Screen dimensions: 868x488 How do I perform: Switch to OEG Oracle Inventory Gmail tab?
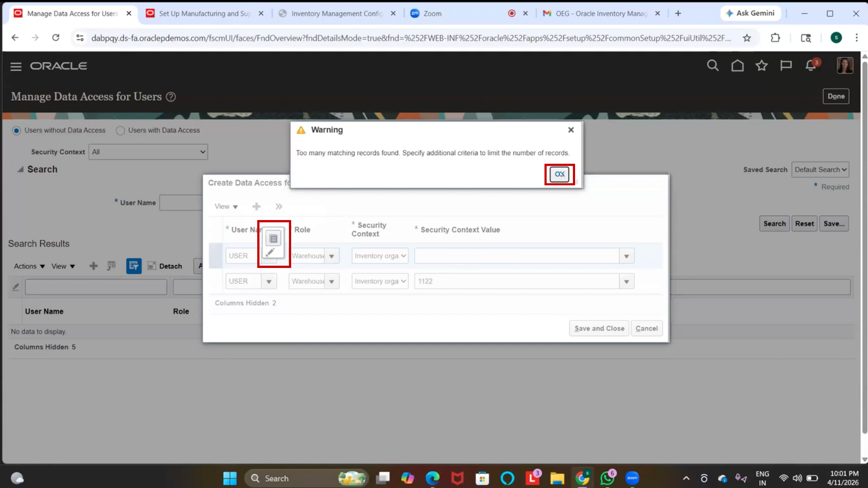pyautogui.click(x=601, y=14)
